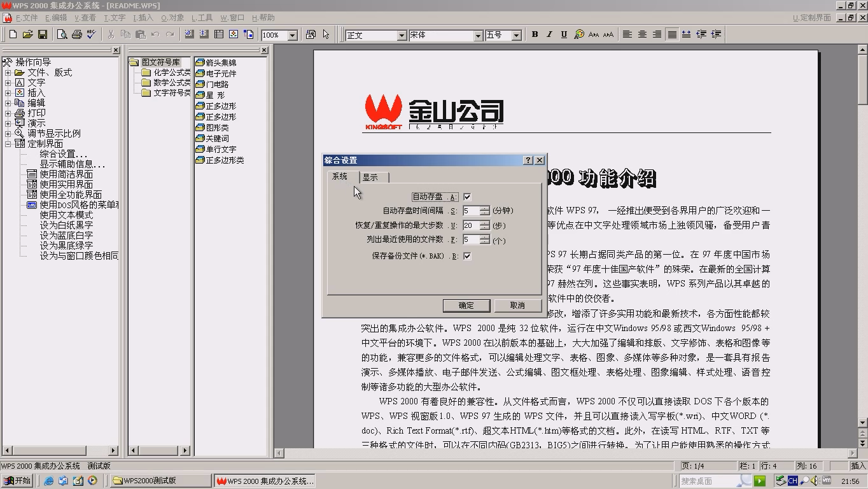Expand the 文件、版式 tree node

(x=8, y=73)
